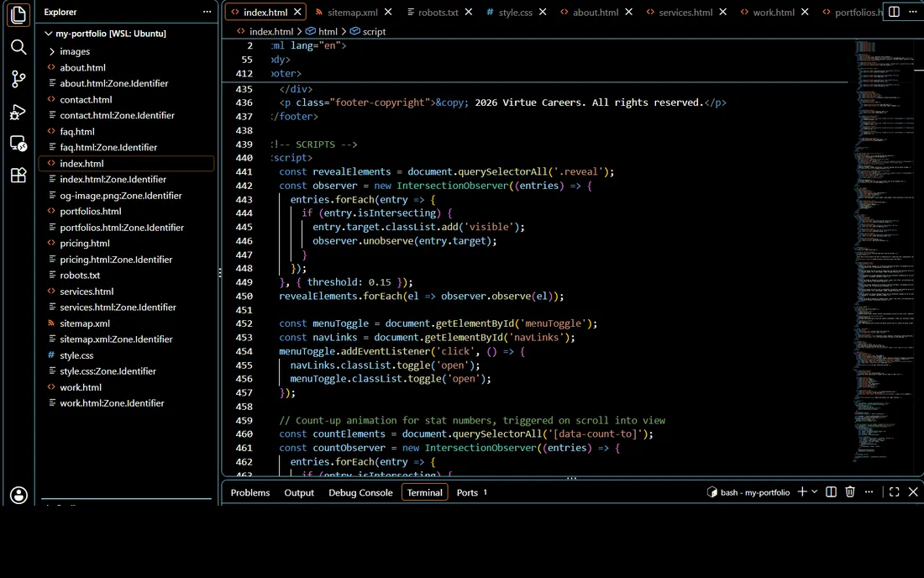Open the Extensions view

pos(18,175)
